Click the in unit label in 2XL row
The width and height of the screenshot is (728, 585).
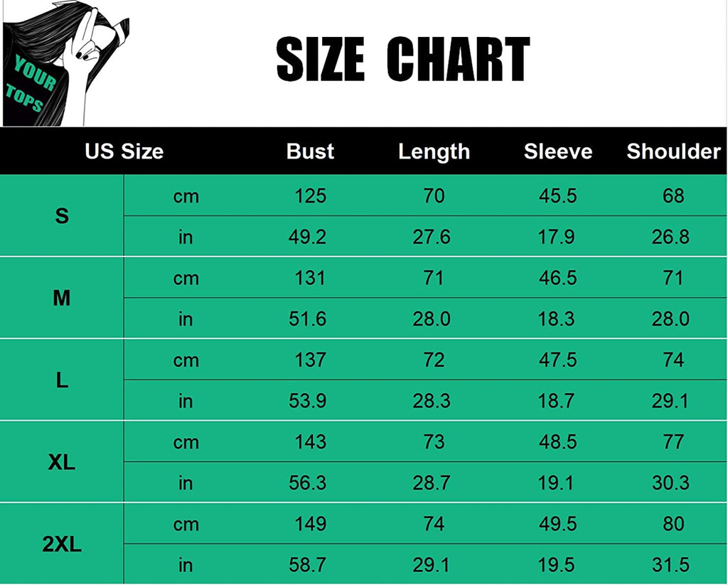click(x=186, y=566)
